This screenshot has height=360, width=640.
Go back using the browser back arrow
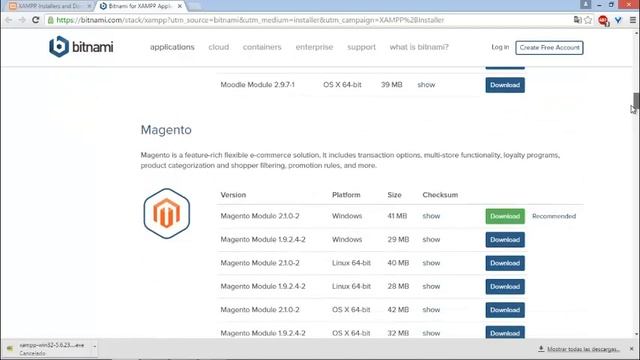(9, 20)
